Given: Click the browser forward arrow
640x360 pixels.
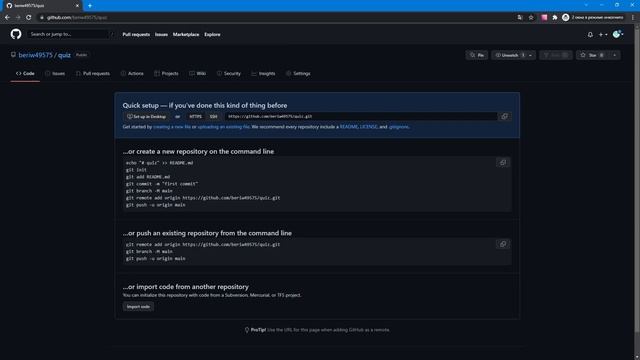Looking at the screenshot, I should pos(18,18).
